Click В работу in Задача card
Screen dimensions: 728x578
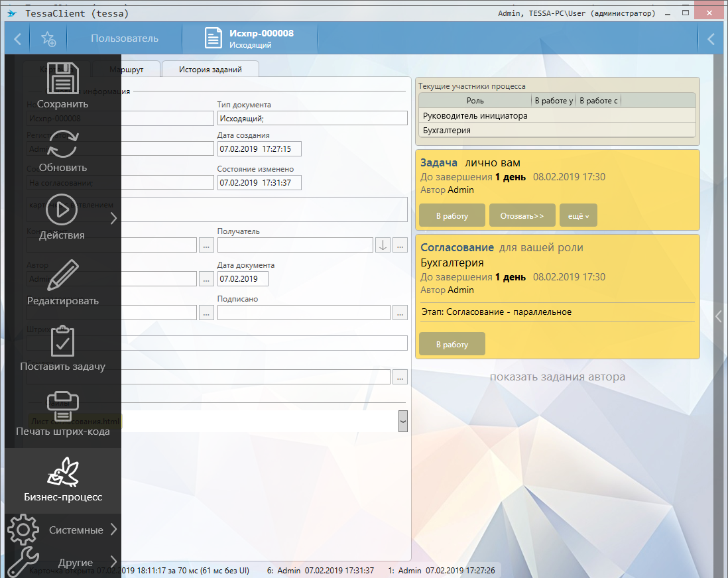(x=452, y=215)
